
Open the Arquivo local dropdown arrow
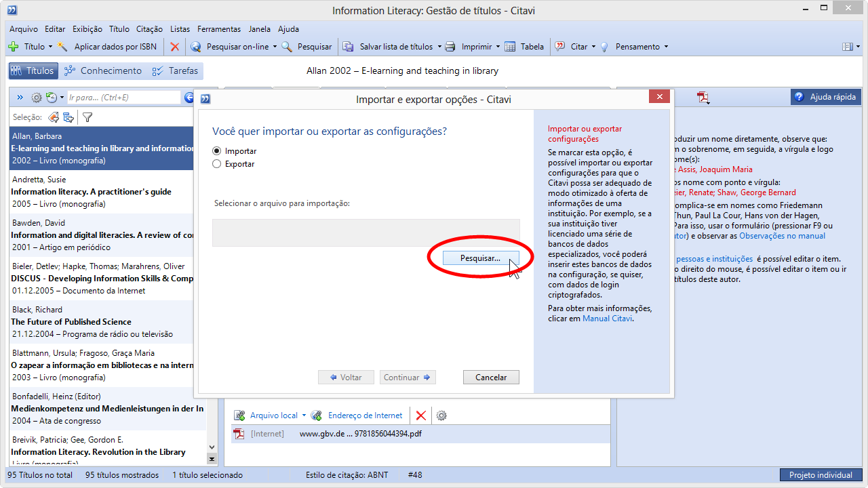click(x=304, y=415)
